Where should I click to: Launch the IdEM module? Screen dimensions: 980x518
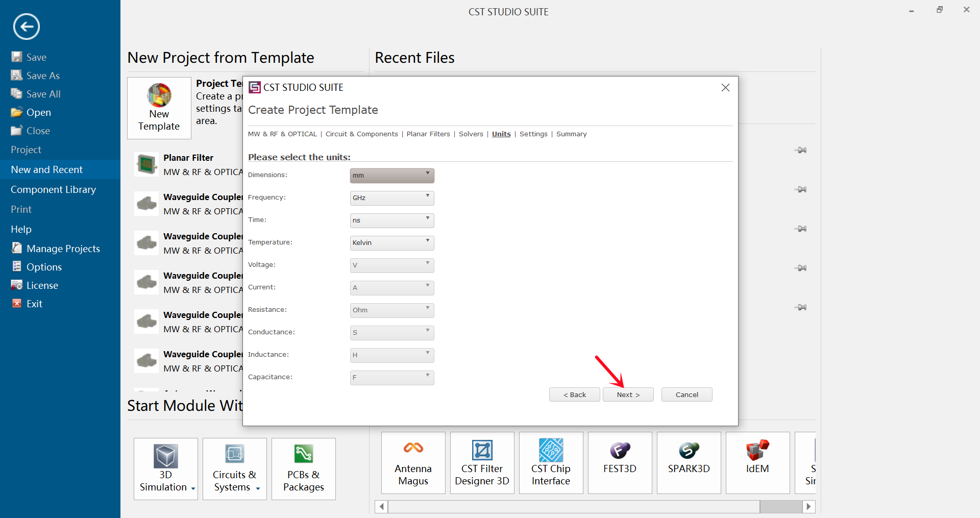coord(758,463)
